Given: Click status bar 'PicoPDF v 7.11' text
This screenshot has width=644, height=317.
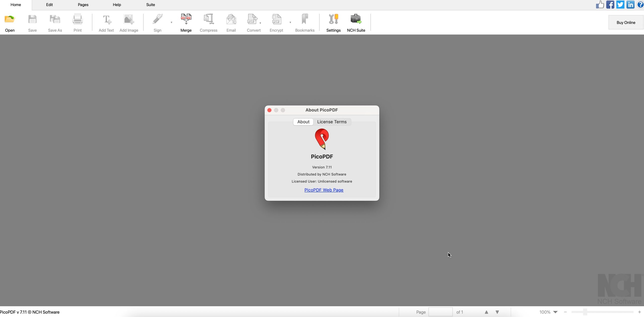Looking at the screenshot, I should pyautogui.click(x=30, y=312).
